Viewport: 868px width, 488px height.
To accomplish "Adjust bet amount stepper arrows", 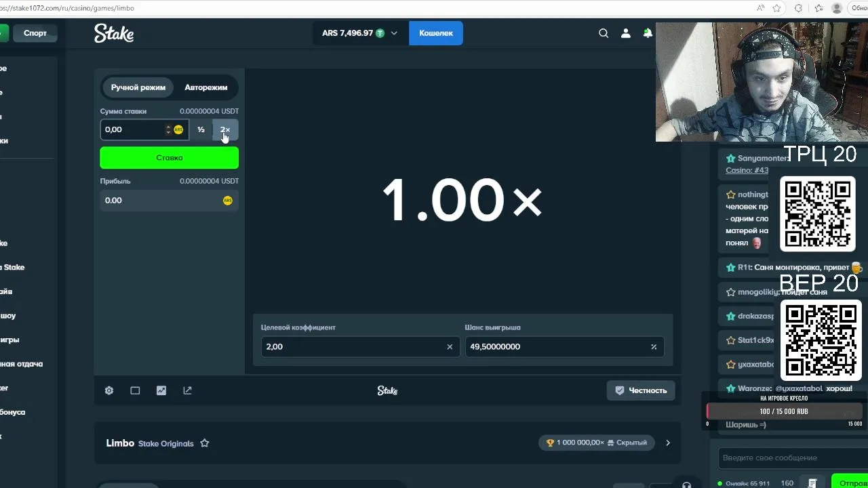I will click(x=168, y=129).
